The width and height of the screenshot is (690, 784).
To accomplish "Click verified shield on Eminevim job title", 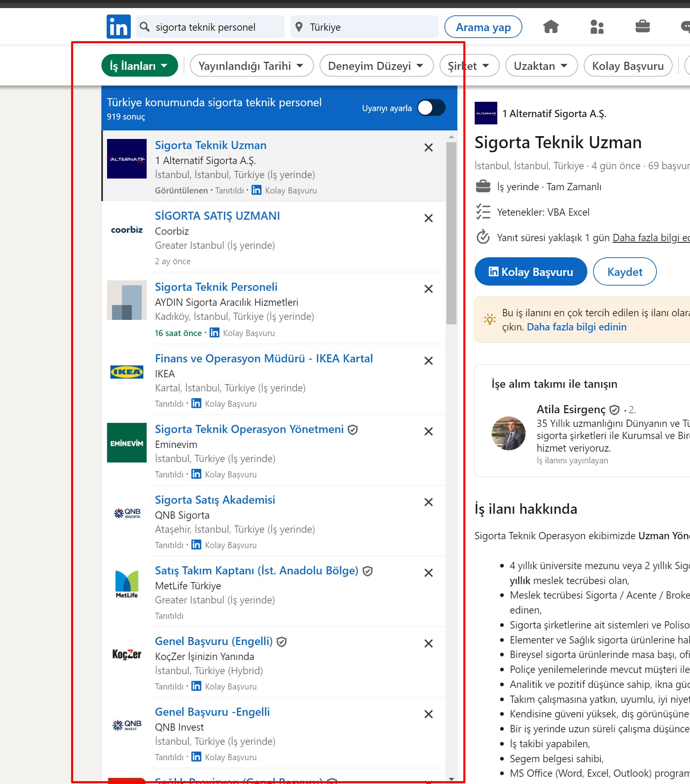I will pos(353,430).
